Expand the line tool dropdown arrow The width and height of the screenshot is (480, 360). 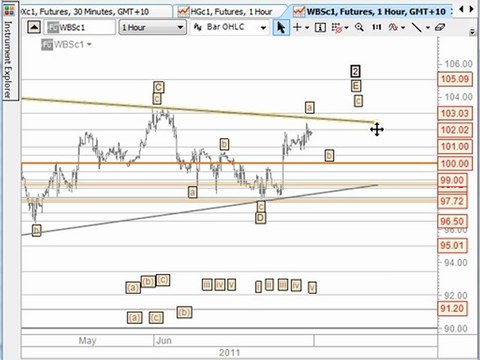(428, 28)
